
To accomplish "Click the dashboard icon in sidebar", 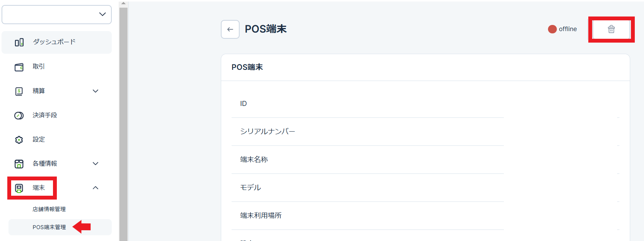I will pyautogui.click(x=19, y=42).
